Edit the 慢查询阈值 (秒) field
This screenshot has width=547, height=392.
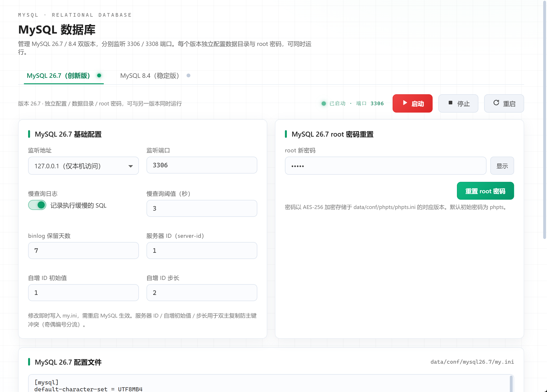[x=202, y=208]
